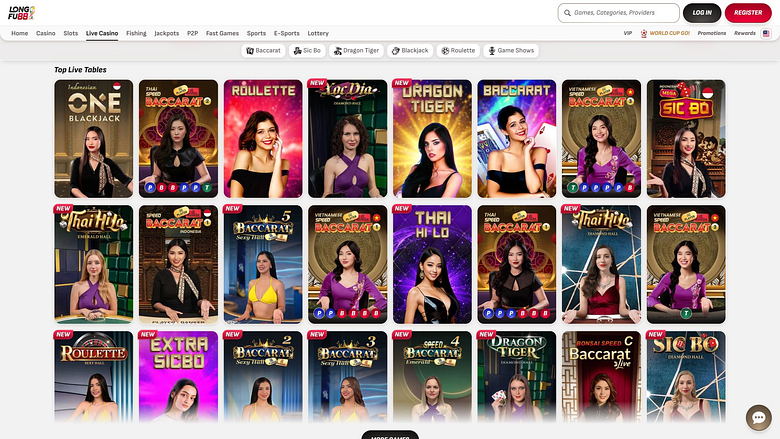
Task: Open the Fast Games menu item
Action: [x=222, y=33]
